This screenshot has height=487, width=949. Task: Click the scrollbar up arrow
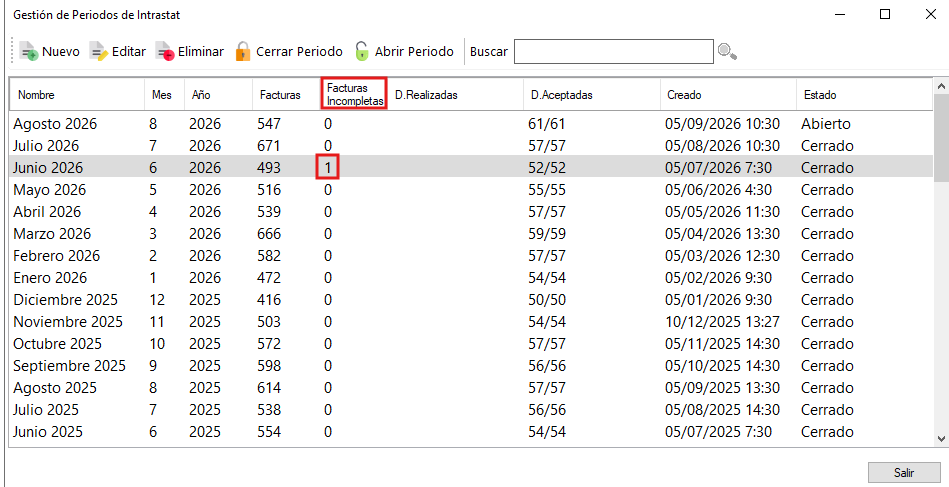tap(941, 87)
